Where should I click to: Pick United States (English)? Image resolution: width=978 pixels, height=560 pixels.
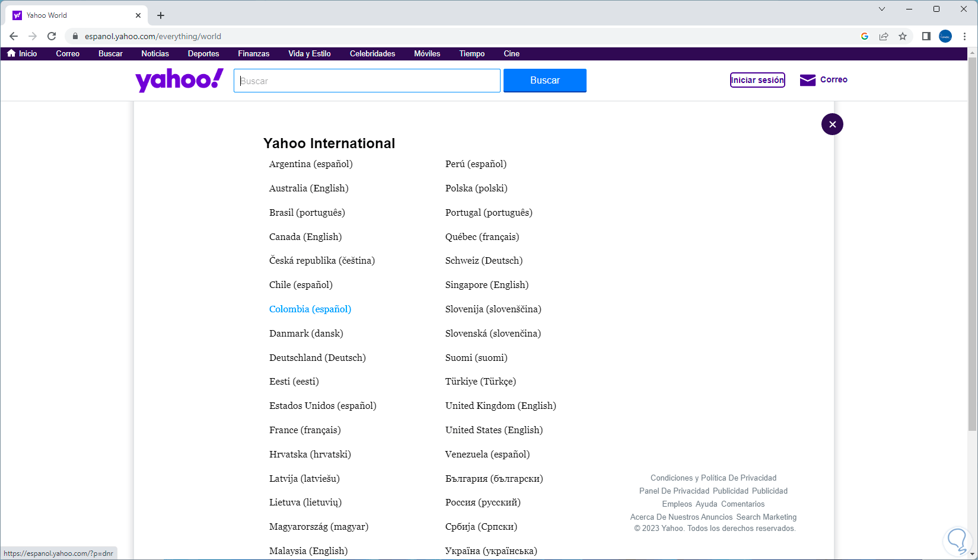coord(494,430)
